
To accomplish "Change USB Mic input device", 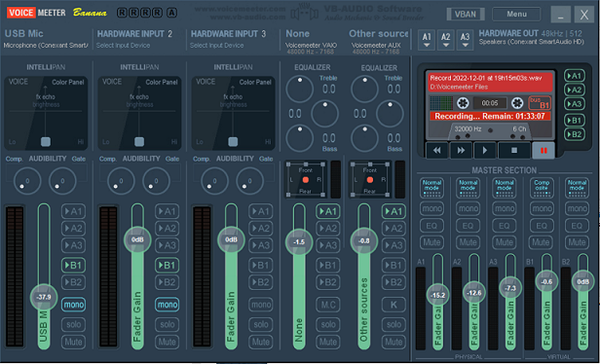I will [46, 46].
